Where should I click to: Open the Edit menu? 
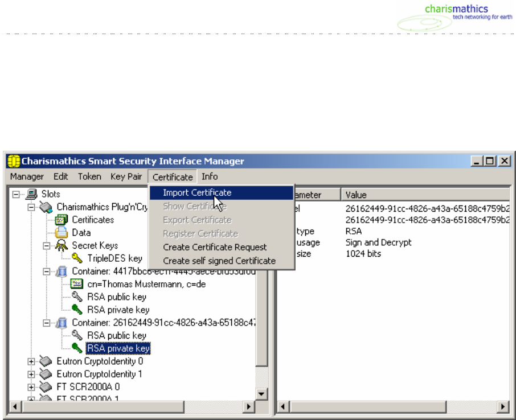click(x=60, y=176)
